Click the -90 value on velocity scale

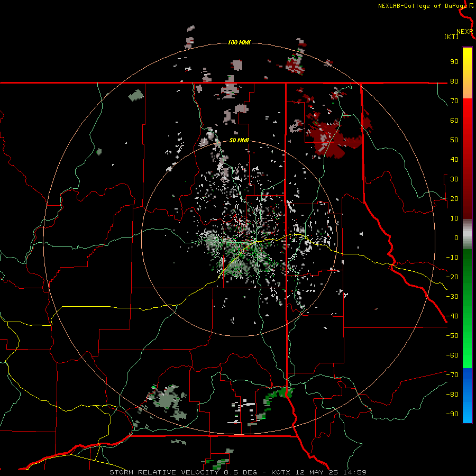click(452, 414)
